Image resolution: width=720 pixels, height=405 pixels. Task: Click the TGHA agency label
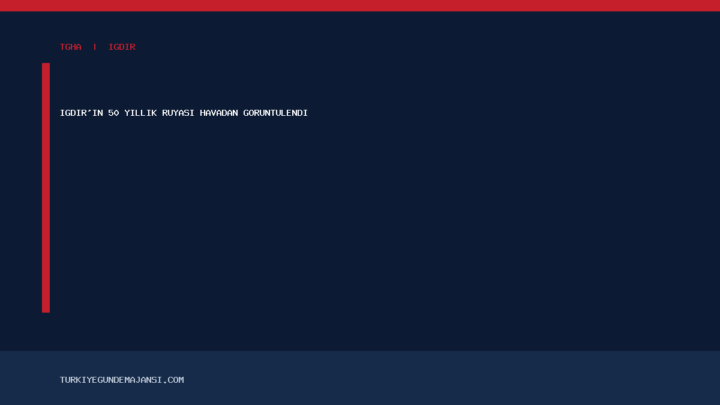(x=71, y=47)
